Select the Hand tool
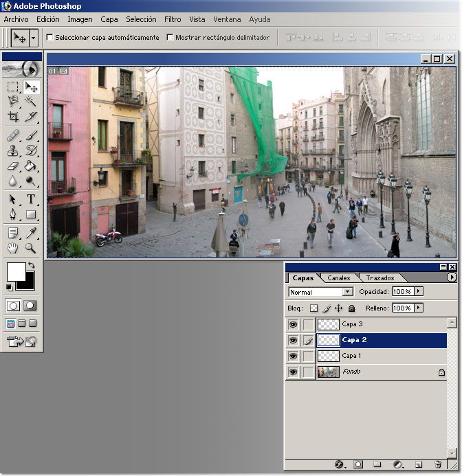This screenshot has height=476, width=462. click(13, 248)
